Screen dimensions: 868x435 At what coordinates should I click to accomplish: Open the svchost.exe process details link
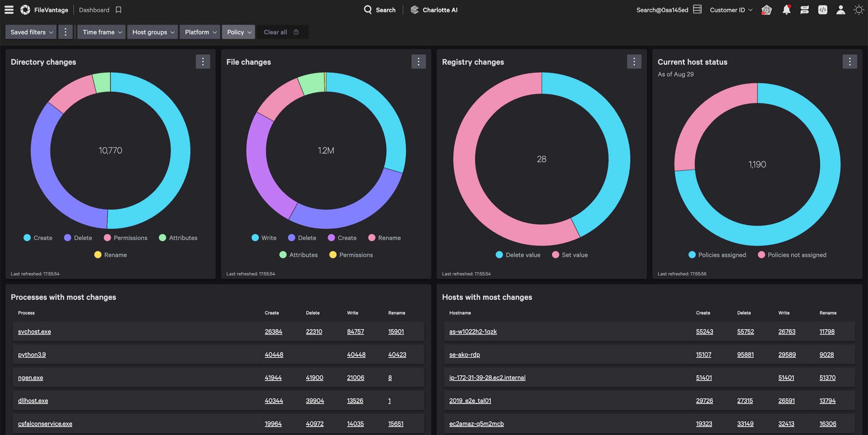34,332
